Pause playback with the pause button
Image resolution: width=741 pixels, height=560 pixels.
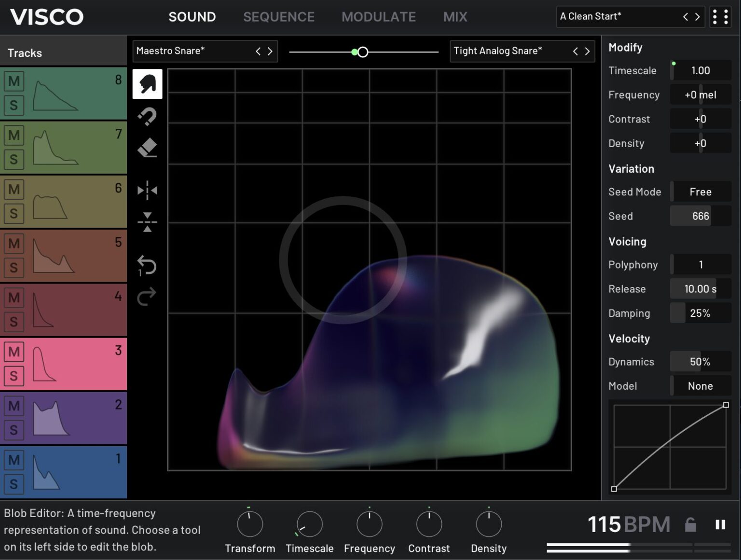(x=720, y=524)
